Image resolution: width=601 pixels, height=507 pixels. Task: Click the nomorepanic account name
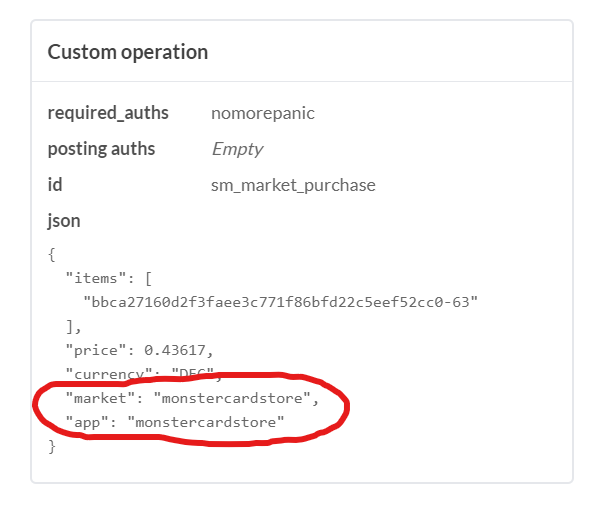263,113
